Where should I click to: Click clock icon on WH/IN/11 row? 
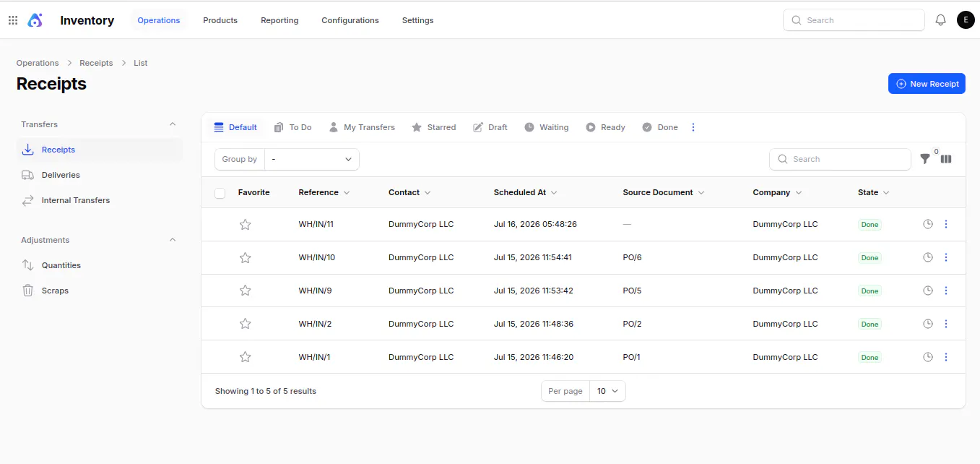pos(928,224)
